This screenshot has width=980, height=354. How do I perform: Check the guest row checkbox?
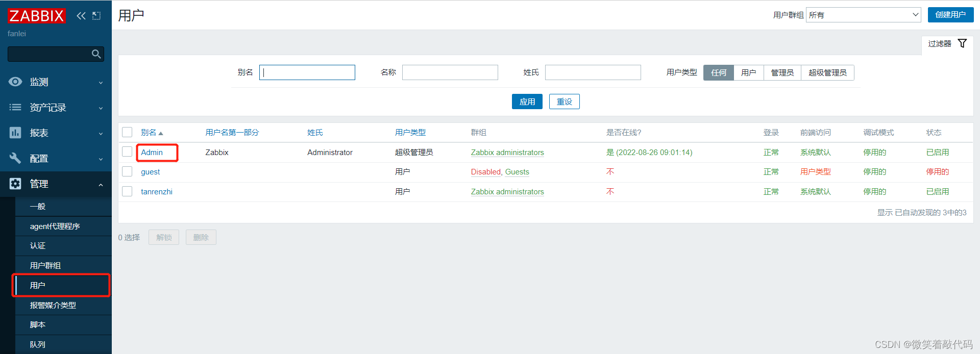point(127,172)
